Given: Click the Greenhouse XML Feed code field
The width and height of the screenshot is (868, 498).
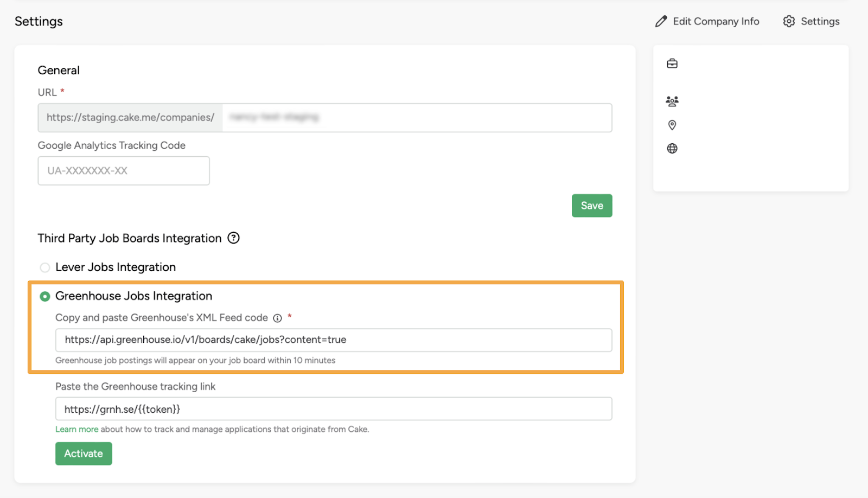Looking at the screenshot, I should 334,340.
